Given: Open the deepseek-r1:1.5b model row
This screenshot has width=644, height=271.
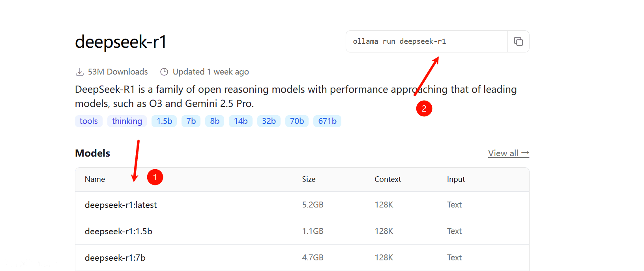Looking at the screenshot, I should click(302, 231).
